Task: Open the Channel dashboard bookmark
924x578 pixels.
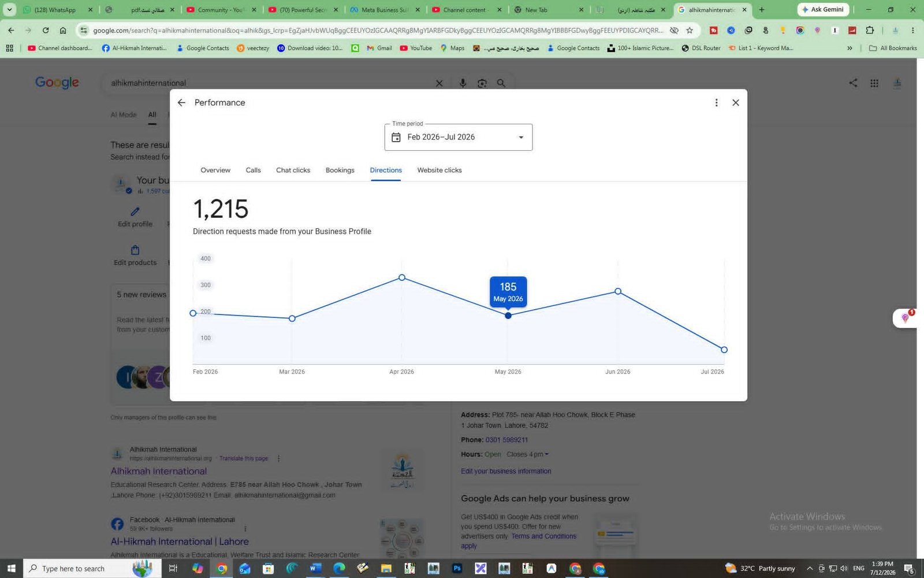Action: click(x=60, y=48)
